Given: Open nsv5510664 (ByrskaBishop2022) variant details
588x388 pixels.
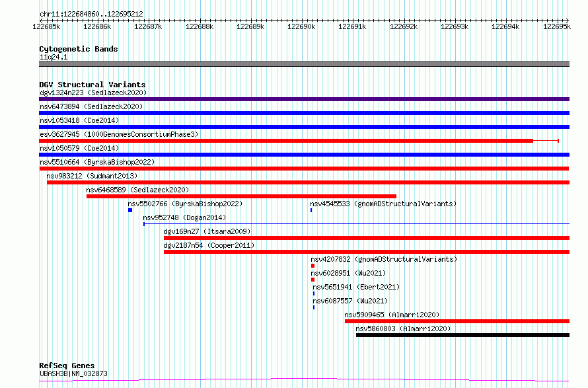Looking at the screenshot, I should pos(97,162).
